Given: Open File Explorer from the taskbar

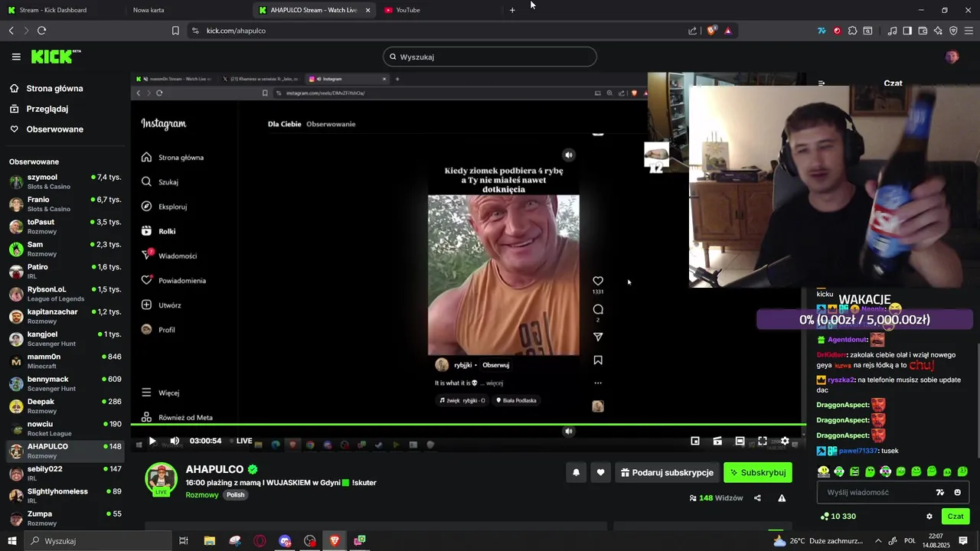Looking at the screenshot, I should point(209,540).
